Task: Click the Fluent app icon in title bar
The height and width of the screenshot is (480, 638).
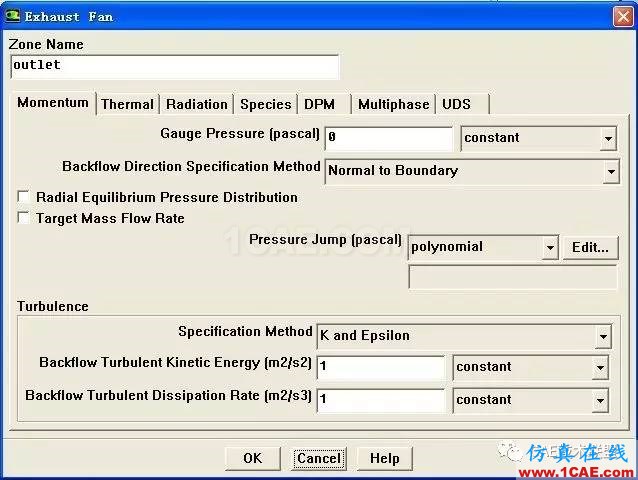Action: [13, 16]
